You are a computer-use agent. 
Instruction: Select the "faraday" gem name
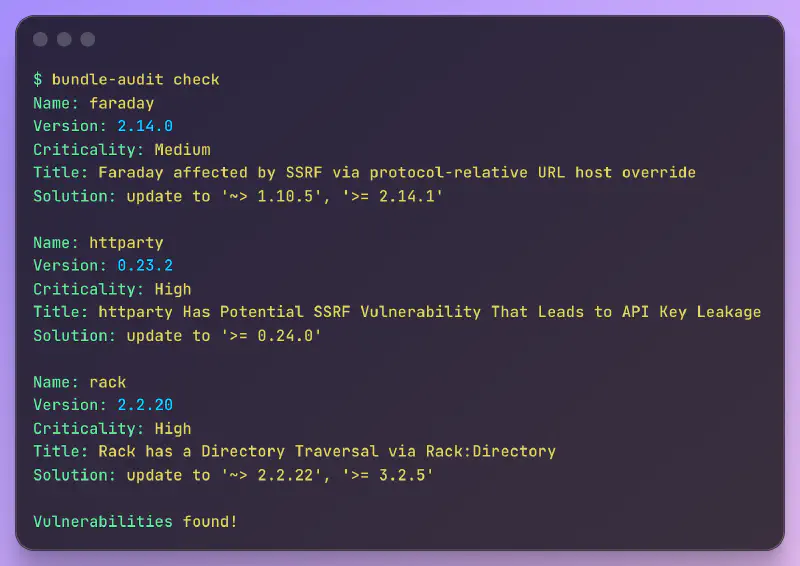click(121, 103)
